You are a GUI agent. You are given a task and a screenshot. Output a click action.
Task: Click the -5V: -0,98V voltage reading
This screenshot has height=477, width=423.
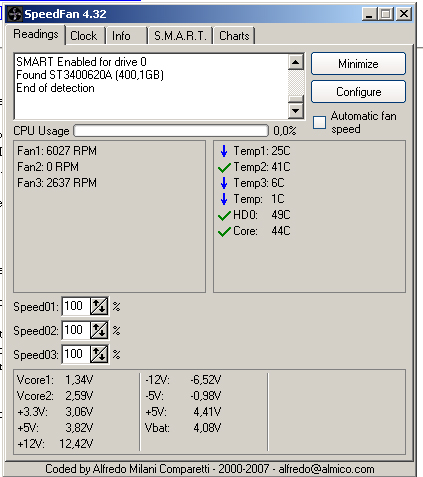click(x=183, y=396)
